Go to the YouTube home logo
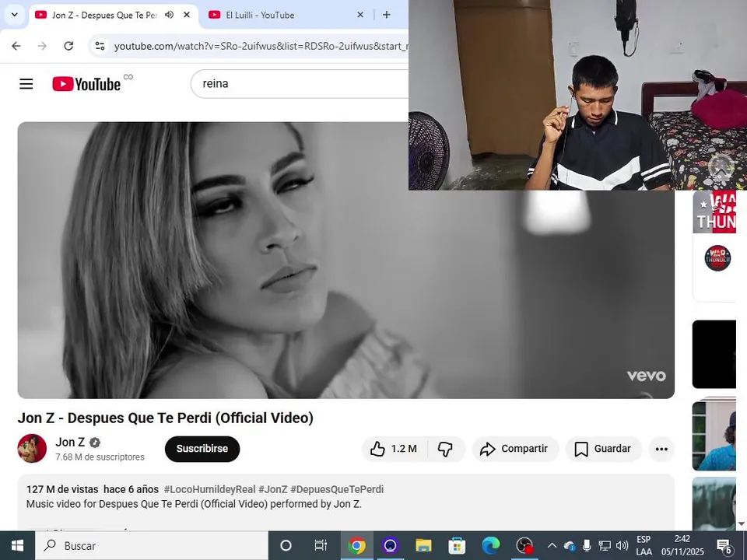Screen dimensions: 747x560 point(86,84)
